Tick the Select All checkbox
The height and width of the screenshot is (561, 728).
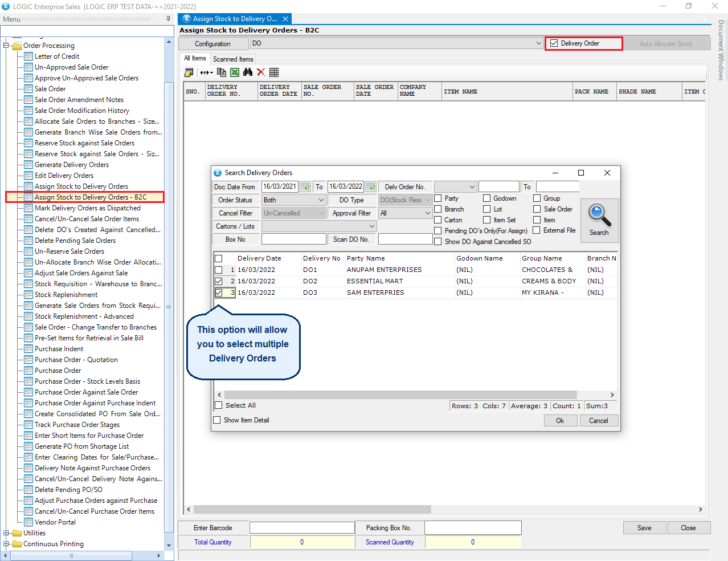click(219, 405)
